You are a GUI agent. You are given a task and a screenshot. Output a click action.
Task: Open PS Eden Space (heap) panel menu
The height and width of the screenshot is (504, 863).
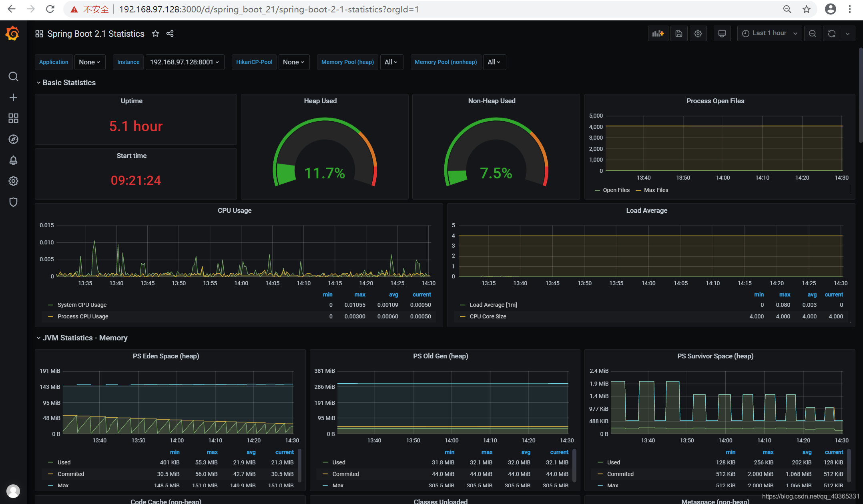tap(166, 356)
